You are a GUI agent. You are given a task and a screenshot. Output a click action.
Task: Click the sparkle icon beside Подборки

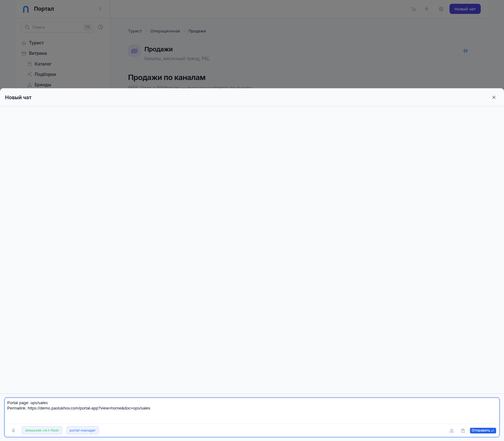30,74
